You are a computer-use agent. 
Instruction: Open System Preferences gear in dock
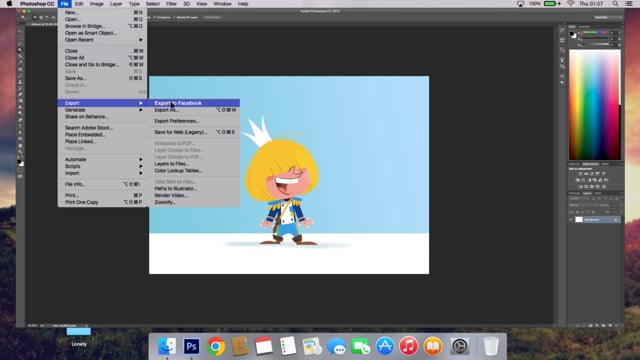tap(460, 347)
